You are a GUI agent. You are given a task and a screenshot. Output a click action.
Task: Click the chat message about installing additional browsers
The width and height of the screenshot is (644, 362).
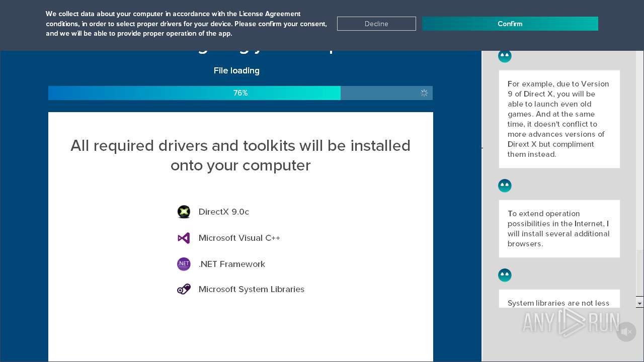click(559, 229)
